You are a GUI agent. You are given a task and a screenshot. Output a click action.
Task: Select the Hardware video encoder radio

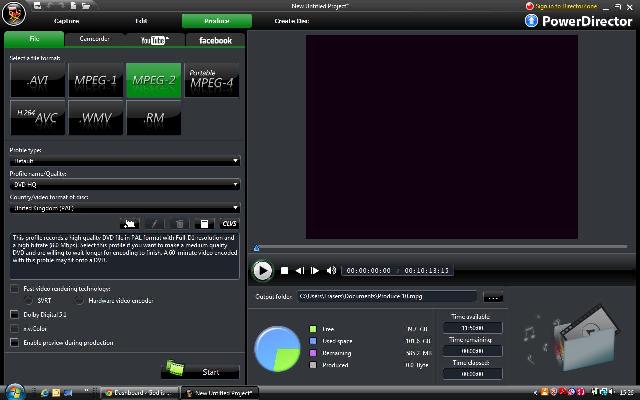[80, 301]
